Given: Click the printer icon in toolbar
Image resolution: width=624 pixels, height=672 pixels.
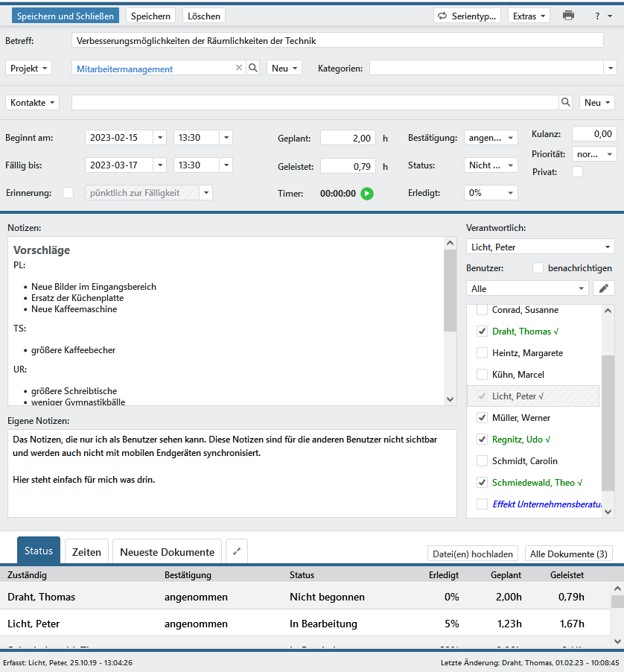Looking at the screenshot, I should point(569,16).
